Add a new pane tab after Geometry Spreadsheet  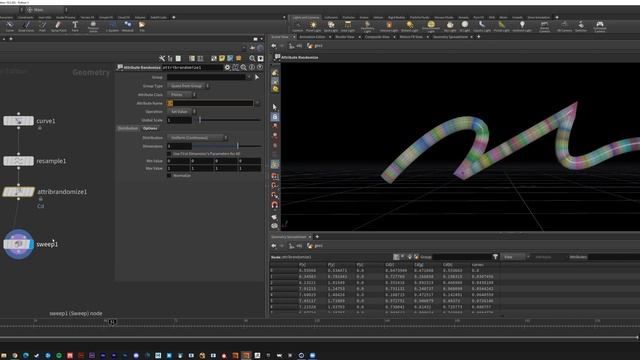317,237
